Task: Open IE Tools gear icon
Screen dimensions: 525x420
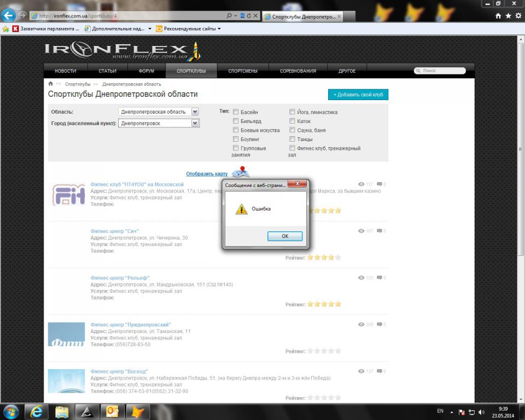Action: pyautogui.click(x=517, y=16)
